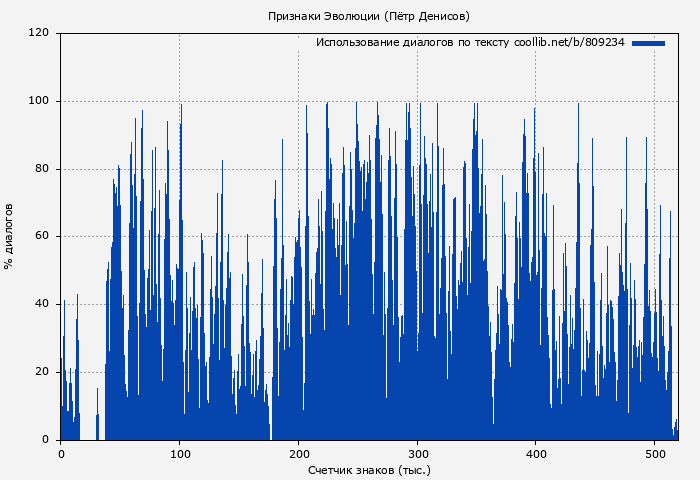Click the 0 tick label on the Y-axis
700x480 pixels.
pyautogui.click(x=46, y=440)
